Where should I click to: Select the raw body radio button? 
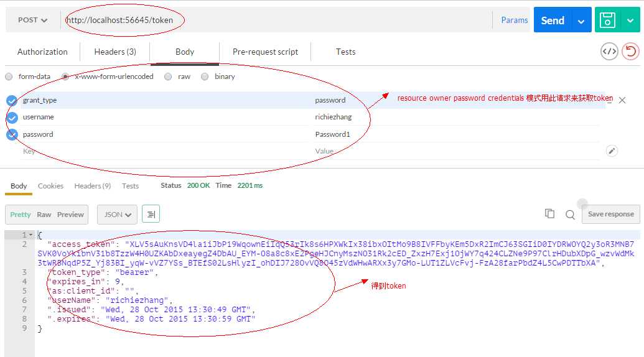click(168, 76)
